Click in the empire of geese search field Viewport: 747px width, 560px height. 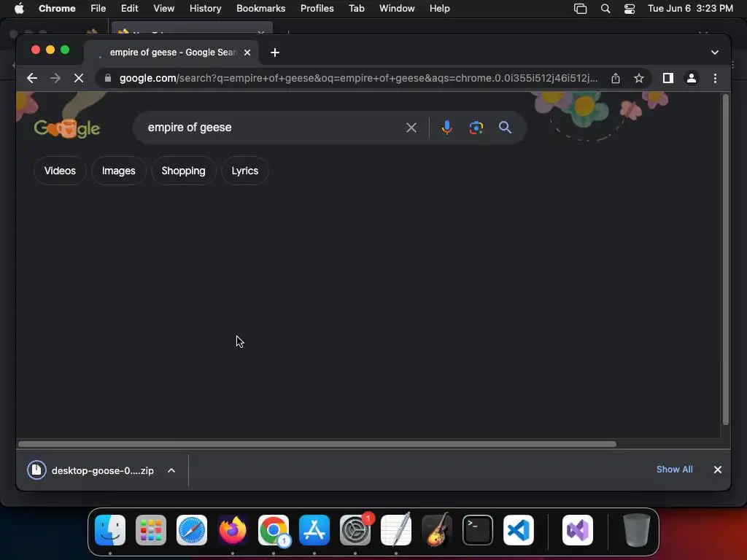pos(271,128)
